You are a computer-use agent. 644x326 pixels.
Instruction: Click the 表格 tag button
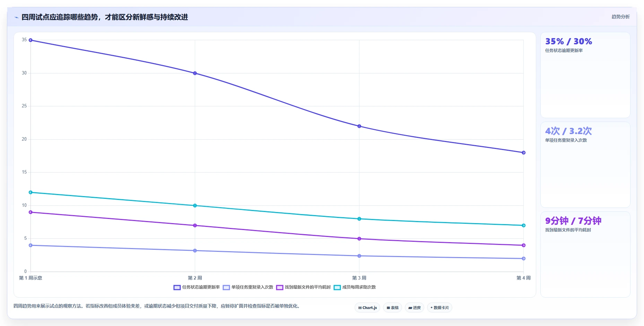coord(392,308)
